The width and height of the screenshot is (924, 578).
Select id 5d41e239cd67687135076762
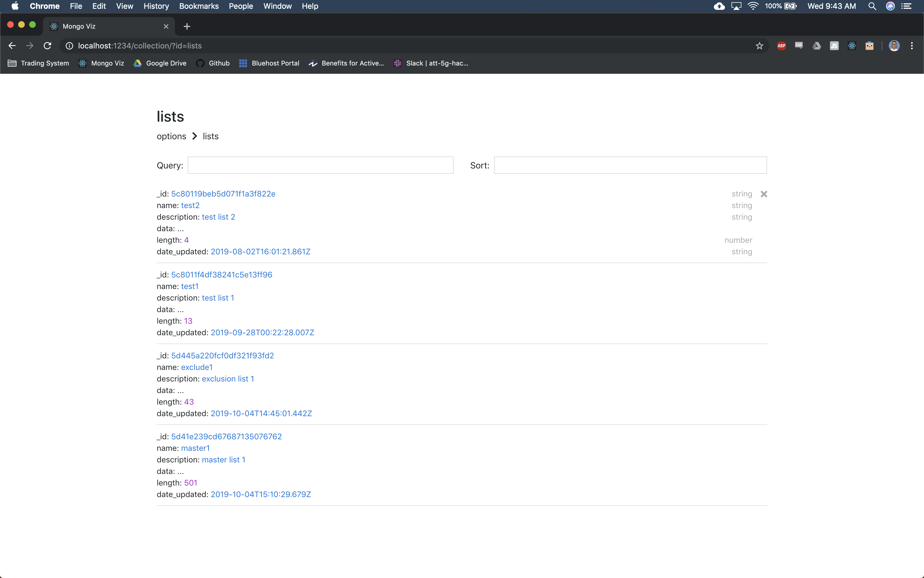click(226, 437)
